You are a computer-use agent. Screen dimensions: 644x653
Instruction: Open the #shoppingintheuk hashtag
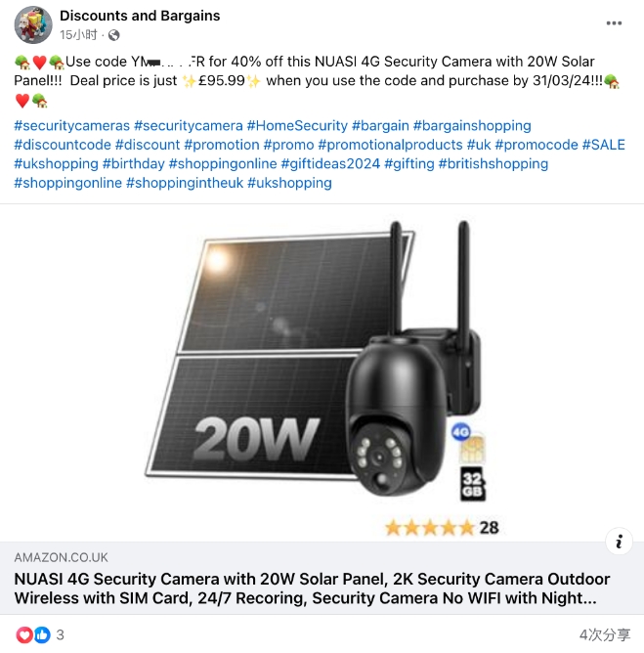(185, 183)
